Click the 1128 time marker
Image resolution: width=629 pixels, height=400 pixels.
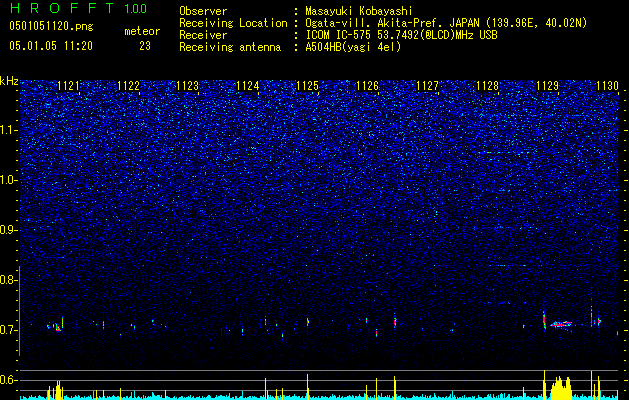tap(487, 86)
